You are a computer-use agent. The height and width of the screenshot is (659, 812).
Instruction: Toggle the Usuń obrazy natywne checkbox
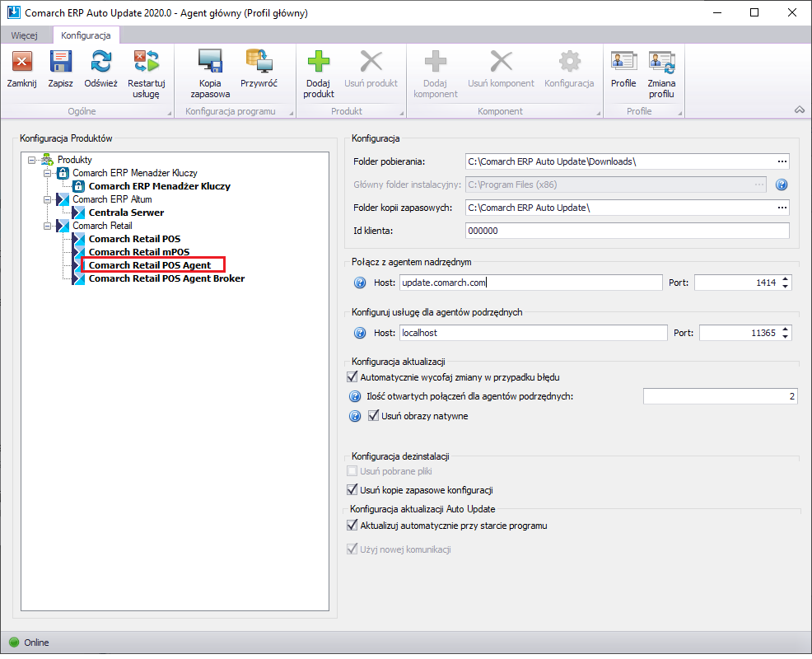(373, 415)
